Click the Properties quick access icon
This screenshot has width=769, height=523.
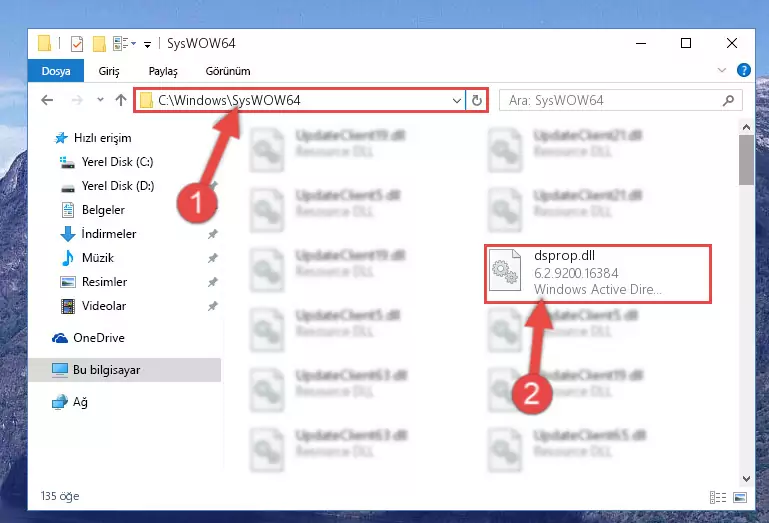(x=77, y=44)
